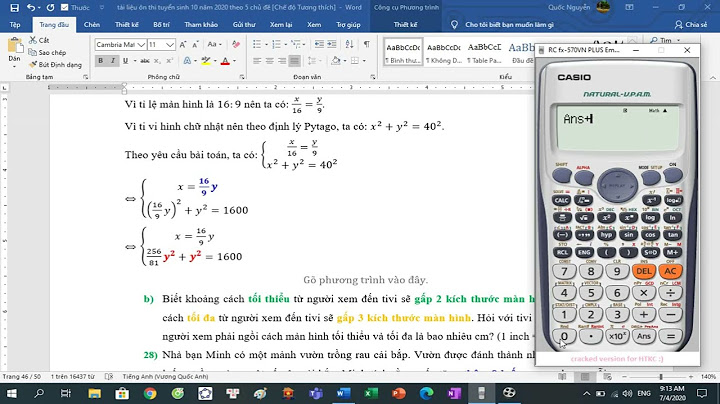Toggle Bold formatting

coord(101,61)
